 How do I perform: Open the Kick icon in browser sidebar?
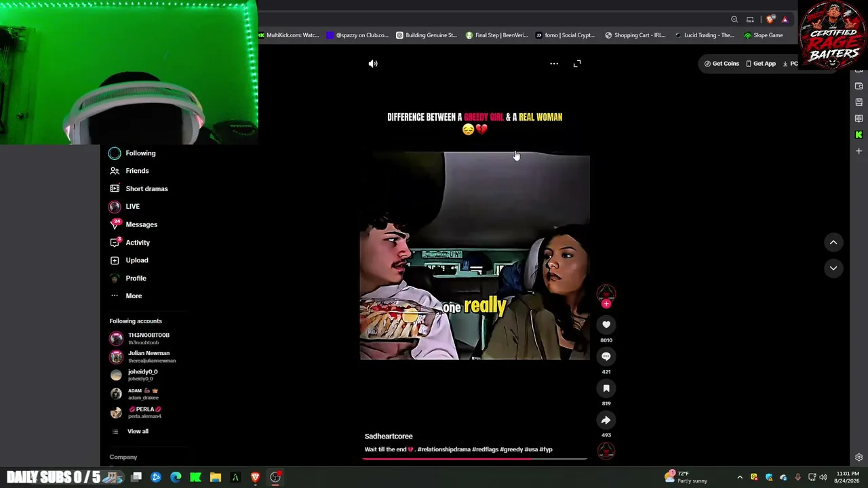point(859,135)
